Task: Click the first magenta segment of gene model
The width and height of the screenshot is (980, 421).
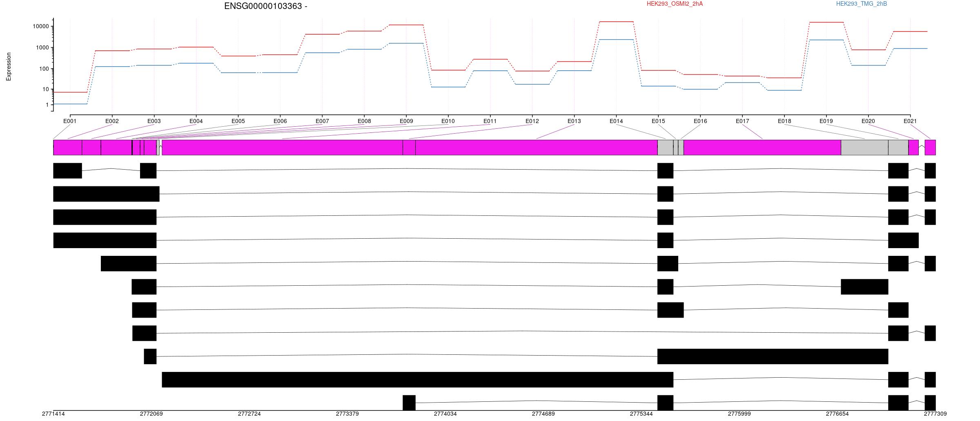Action: (x=67, y=148)
